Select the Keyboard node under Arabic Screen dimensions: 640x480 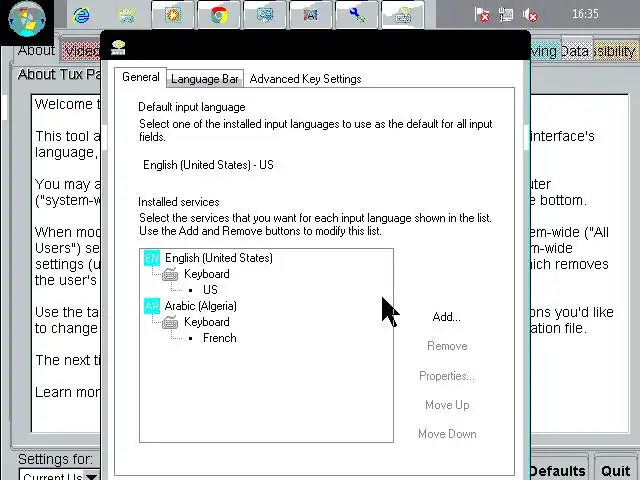click(207, 322)
